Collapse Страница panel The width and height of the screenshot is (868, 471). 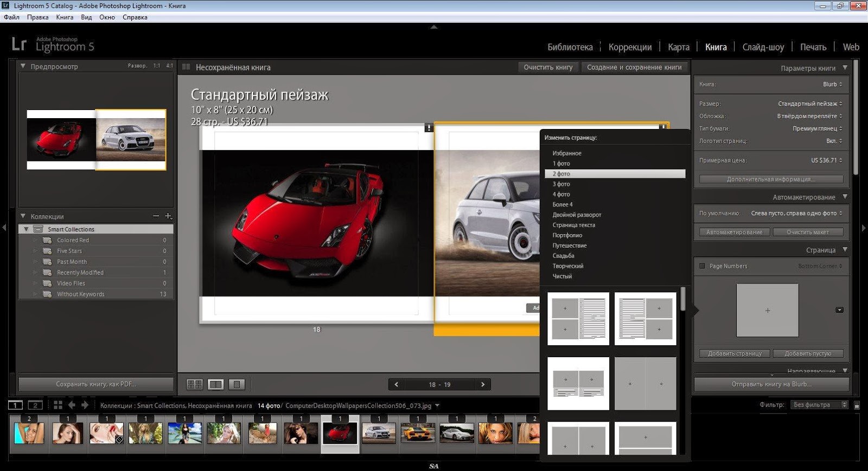click(x=845, y=249)
